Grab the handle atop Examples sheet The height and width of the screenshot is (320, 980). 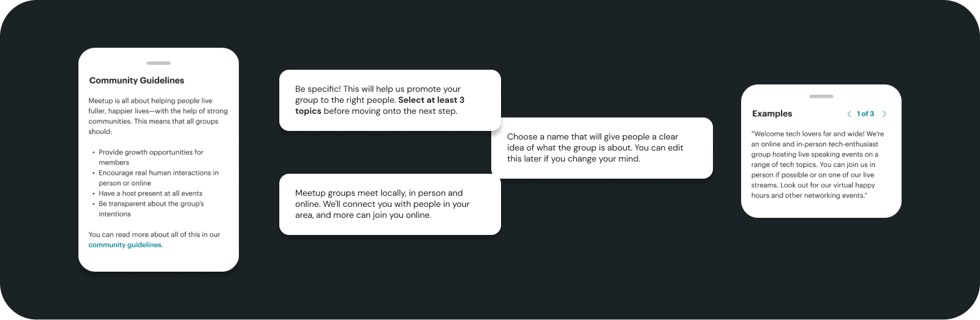pyautogui.click(x=821, y=97)
